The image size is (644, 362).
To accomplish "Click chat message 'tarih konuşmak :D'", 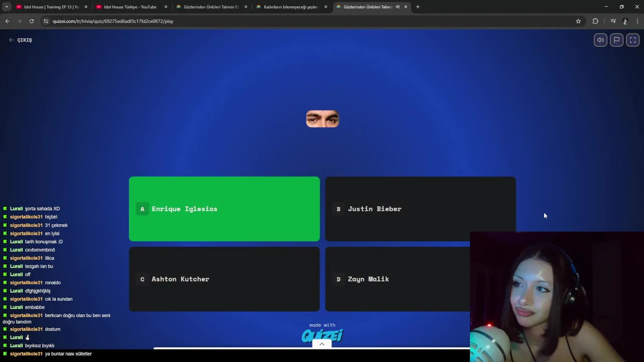I will pyautogui.click(x=44, y=242).
